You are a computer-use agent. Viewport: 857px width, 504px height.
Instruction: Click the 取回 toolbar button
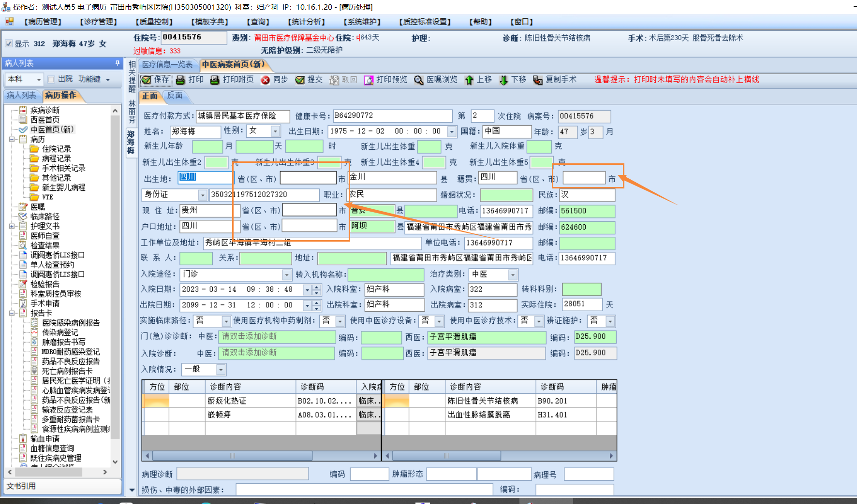[343, 80]
